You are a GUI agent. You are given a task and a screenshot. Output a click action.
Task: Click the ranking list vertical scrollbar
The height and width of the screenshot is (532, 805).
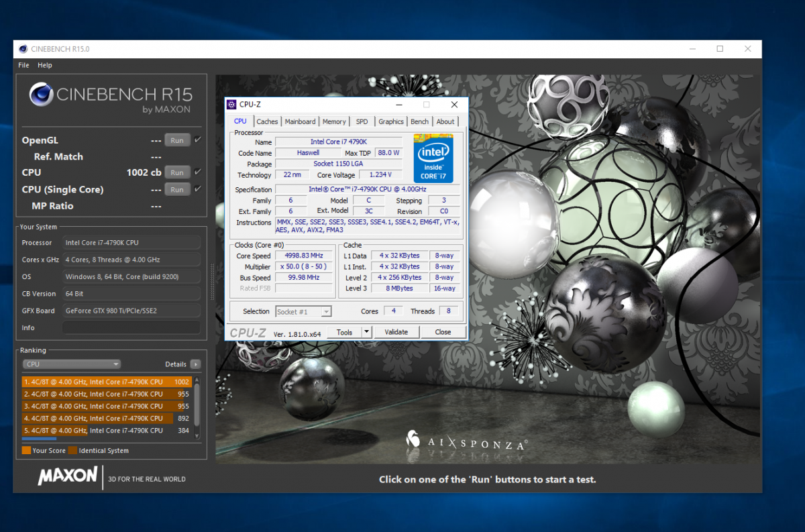coord(197,408)
